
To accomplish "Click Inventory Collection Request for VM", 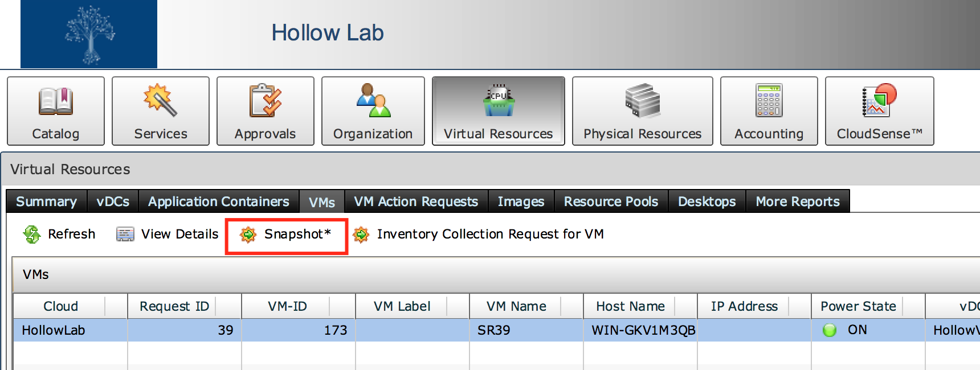I will tap(479, 234).
